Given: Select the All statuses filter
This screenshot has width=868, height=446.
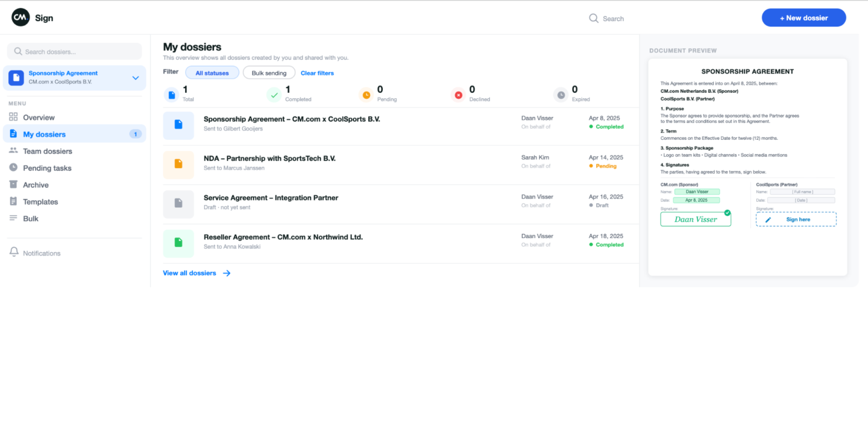Looking at the screenshot, I should pyautogui.click(x=212, y=73).
